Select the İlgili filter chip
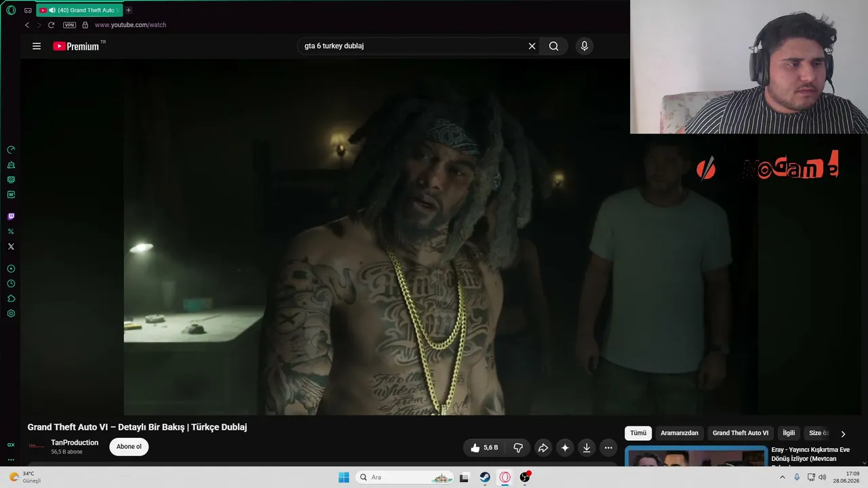 789,433
